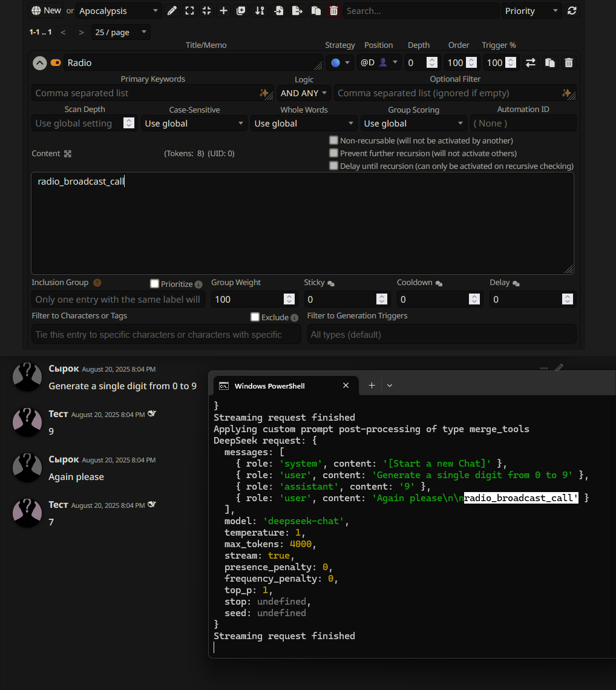Screen dimensions: 616x690
Task: Click the Delay value stepper arrows
Action: click(x=568, y=299)
